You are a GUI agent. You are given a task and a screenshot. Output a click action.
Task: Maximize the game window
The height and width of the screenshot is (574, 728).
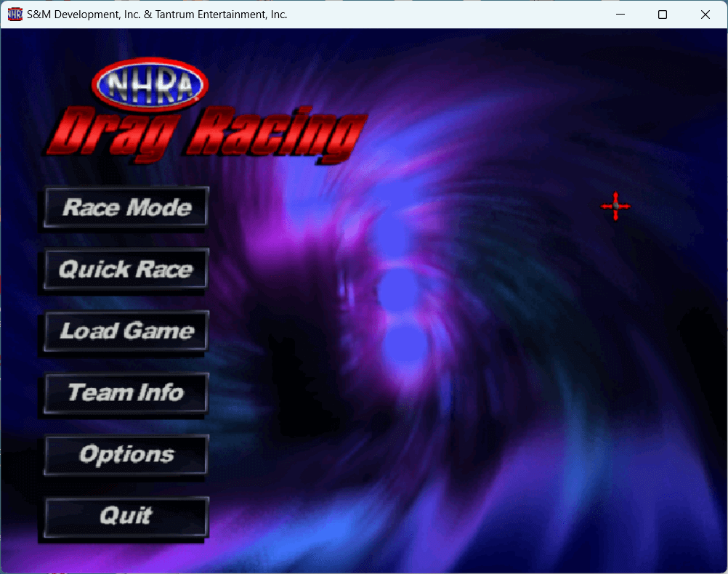pos(663,15)
